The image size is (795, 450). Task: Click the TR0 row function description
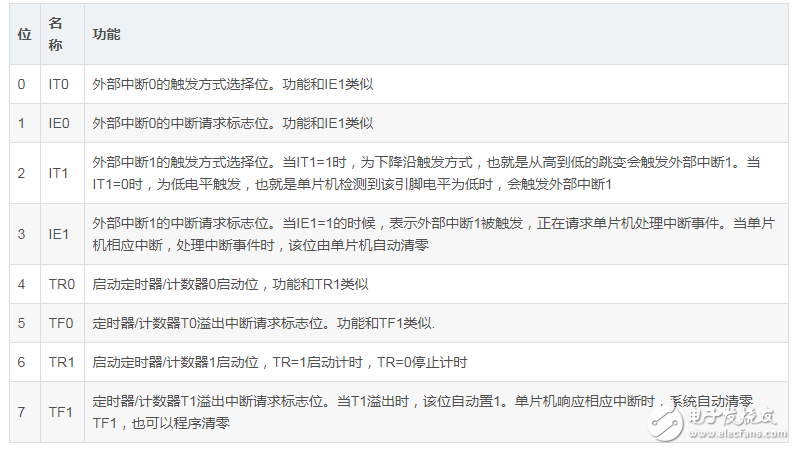click(x=231, y=284)
